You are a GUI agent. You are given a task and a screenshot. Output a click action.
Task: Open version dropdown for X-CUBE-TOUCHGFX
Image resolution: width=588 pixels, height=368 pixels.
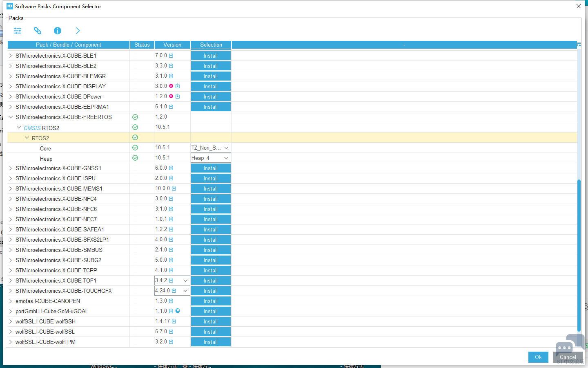[185, 291]
